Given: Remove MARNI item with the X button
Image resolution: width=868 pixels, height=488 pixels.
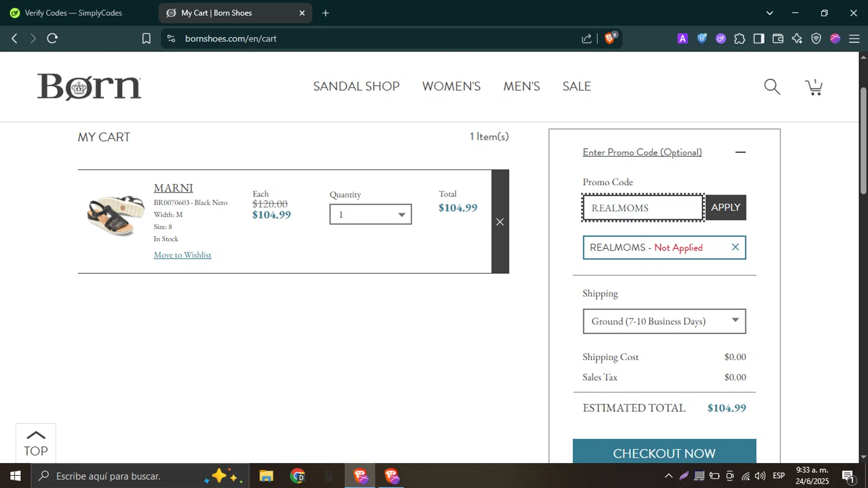Looking at the screenshot, I should pyautogui.click(x=500, y=222).
